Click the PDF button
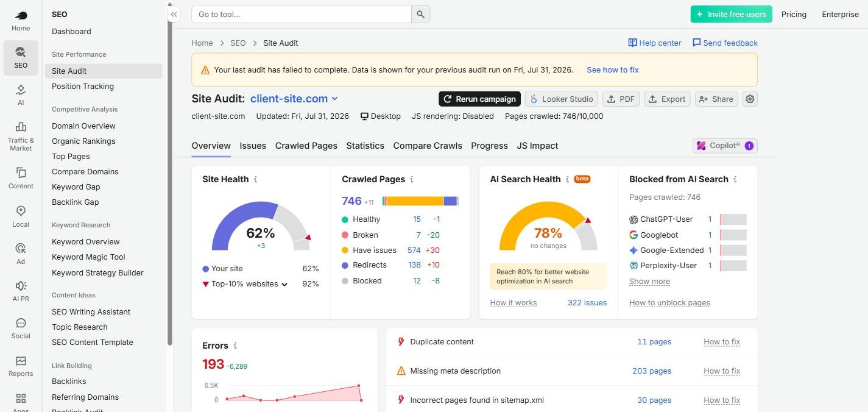Screen dimensions: 868x412 click(621, 99)
